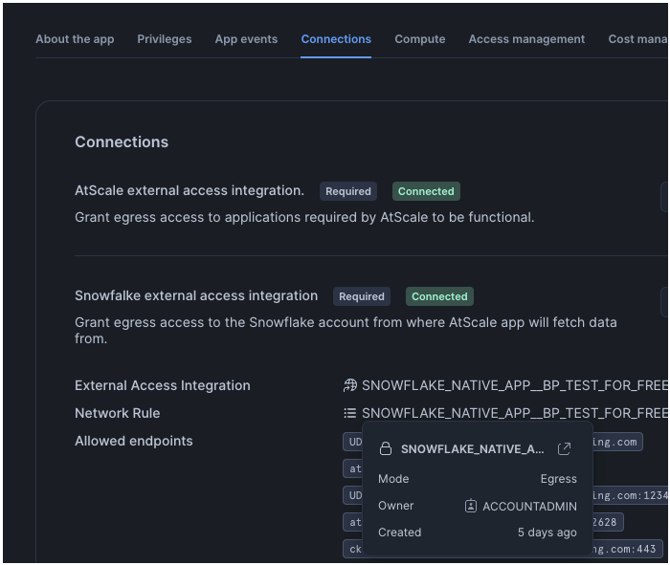Click the Snowfalke external access integration heading
670x565 pixels.
(196, 296)
